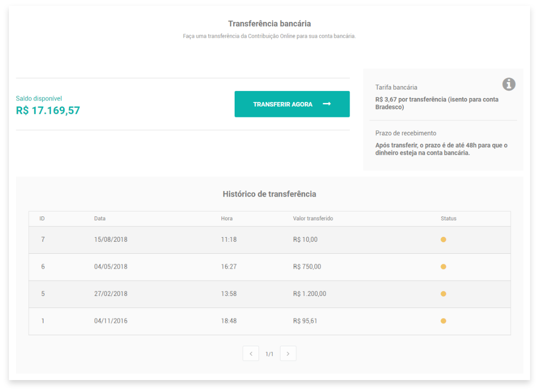
Task: Click the subtitle about Contribuição Online transfer
Action: [x=269, y=36]
